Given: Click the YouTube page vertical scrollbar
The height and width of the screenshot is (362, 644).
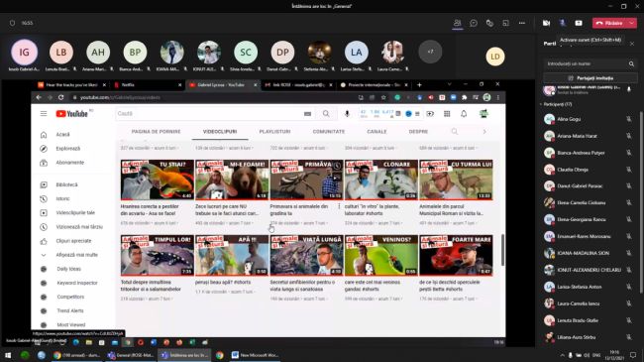Looking at the screenshot, I should [x=502, y=250].
